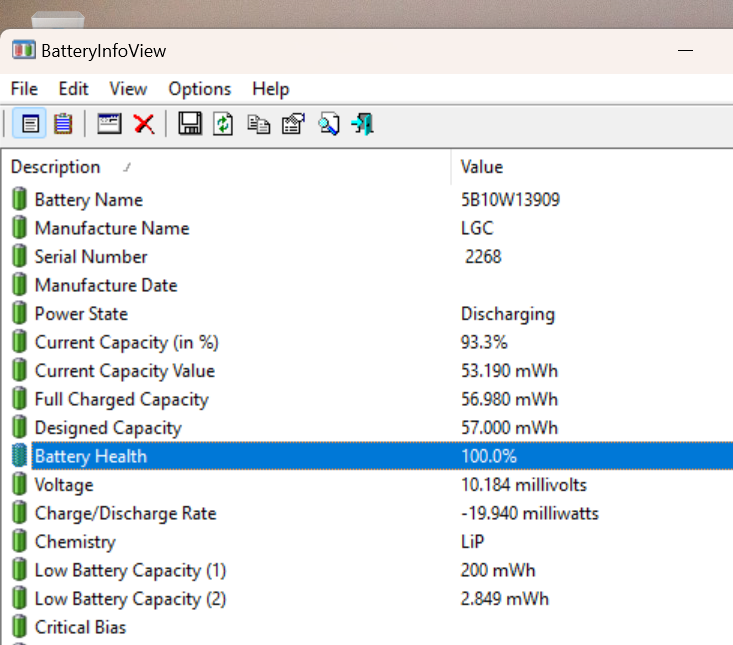
Task: Click the floppy disk Save icon
Action: pos(190,124)
